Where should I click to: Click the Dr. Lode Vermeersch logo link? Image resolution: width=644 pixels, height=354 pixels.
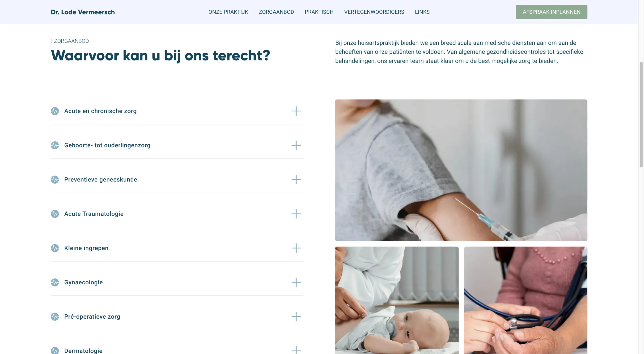[83, 12]
